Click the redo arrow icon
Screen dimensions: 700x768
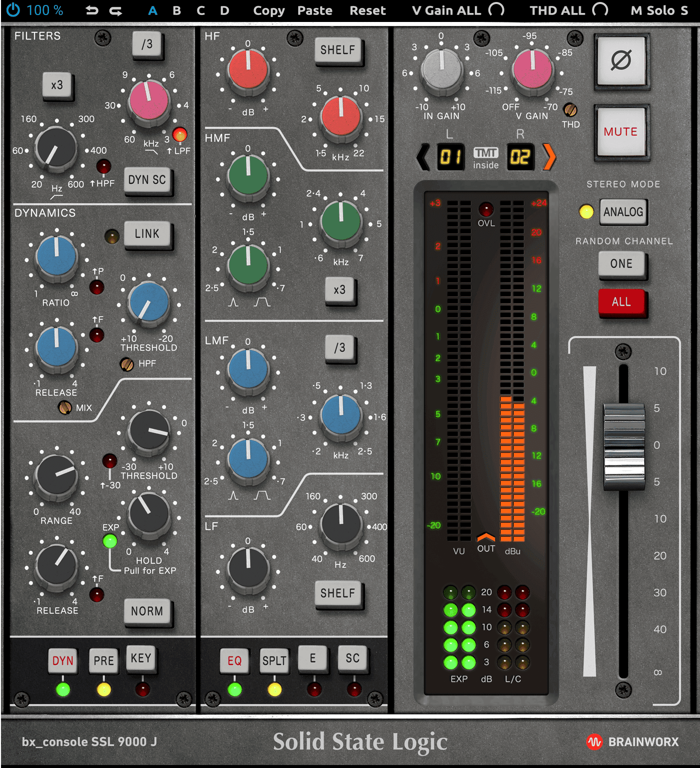point(116,10)
